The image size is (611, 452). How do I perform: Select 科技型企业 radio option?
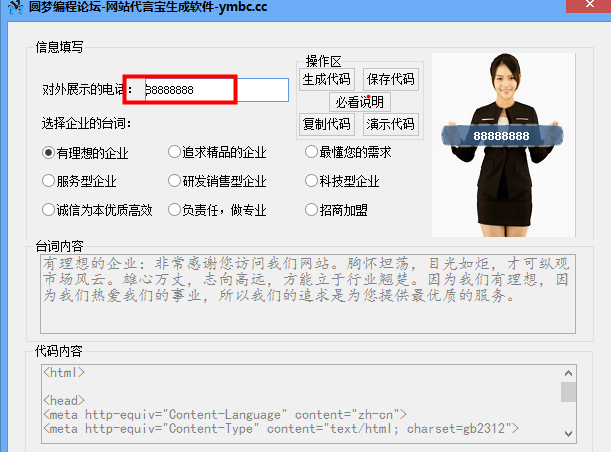click(343, 181)
